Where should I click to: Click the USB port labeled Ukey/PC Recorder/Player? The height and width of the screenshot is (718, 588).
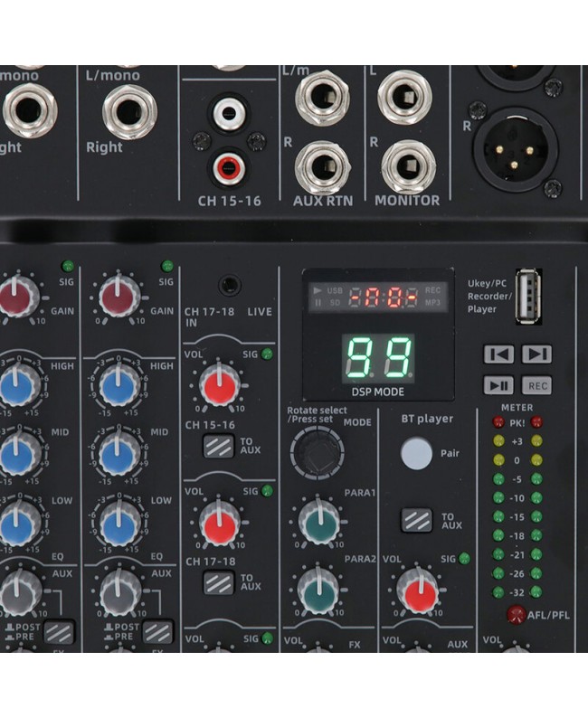pos(528,297)
